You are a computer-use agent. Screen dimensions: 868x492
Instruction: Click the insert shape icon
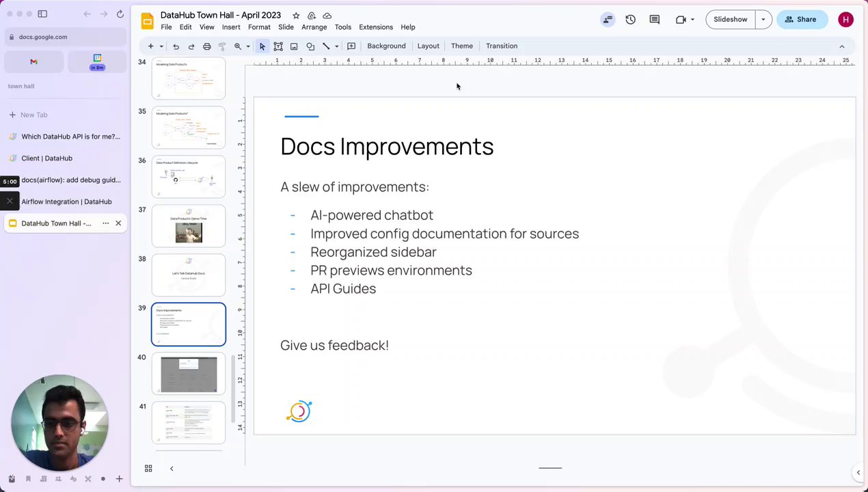pyautogui.click(x=310, y=46)
